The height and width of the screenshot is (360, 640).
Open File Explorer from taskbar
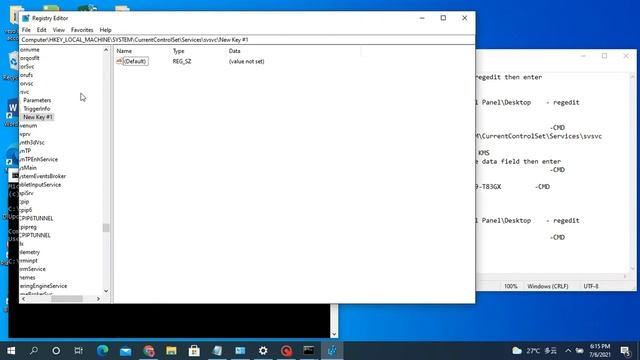tap(171, 350)
